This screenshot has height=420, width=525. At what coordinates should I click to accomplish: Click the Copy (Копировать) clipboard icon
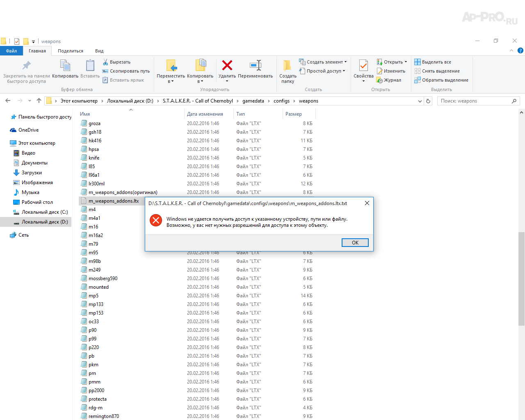pyautogui.click(x=65, y=66)
